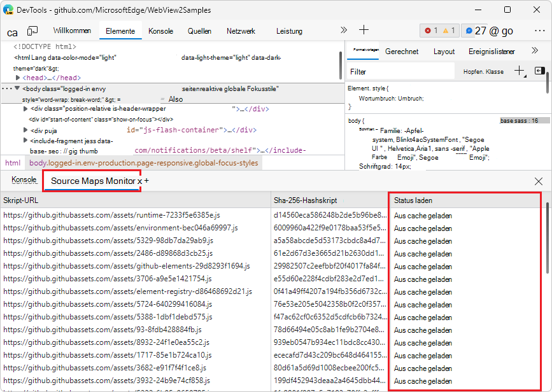Select row 3932-24b9e74cf858.js

(x=271, y=381)
